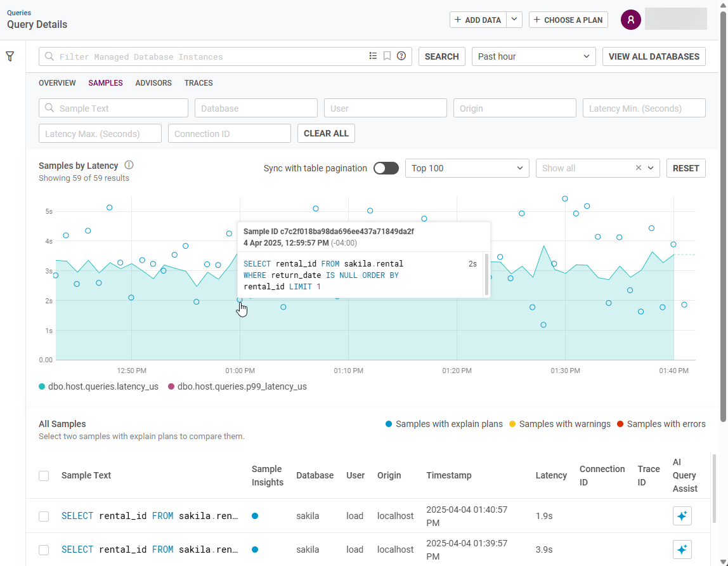Open the Past hour time range dropdown
This screenshot has width=728, height=566.
[x=533, y=56]
